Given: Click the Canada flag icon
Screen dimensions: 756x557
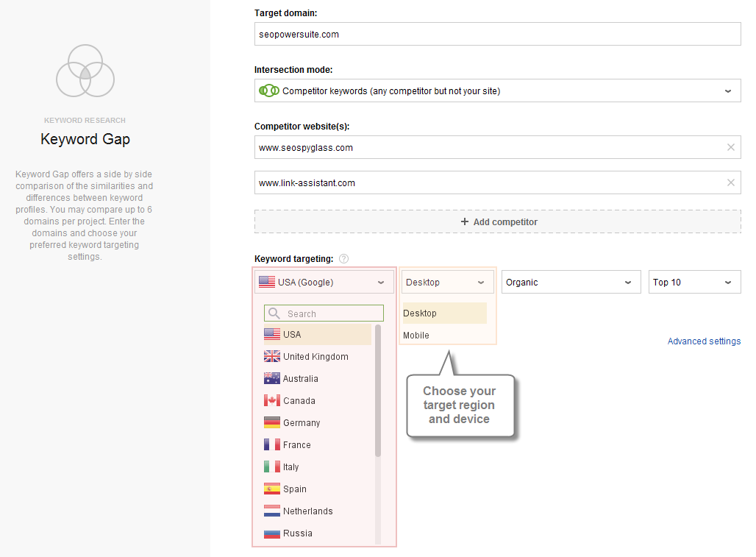Looking at the screenshot, I should tap(272, 401).
